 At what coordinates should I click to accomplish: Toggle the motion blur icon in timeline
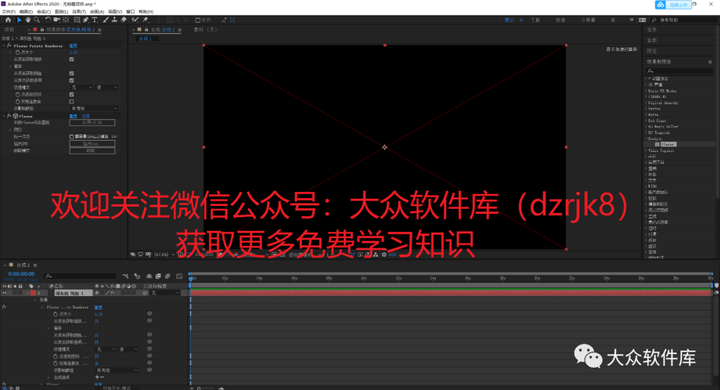tap(168, 276)
